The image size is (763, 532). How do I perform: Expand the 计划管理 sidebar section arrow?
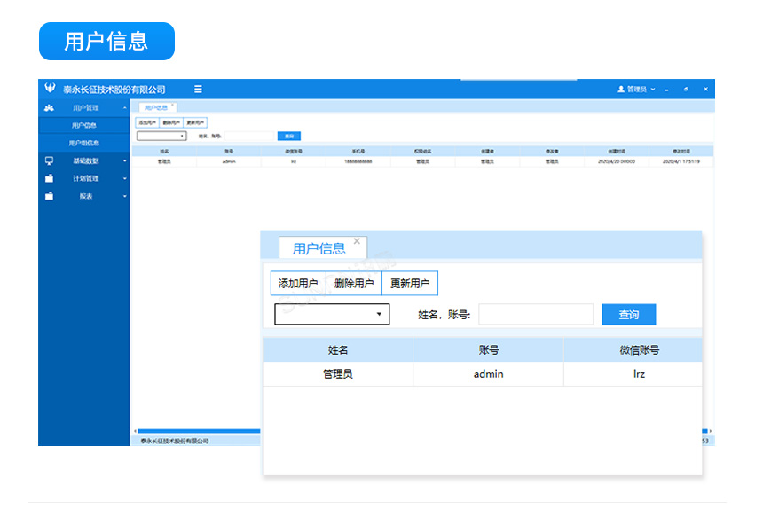[124, 178]
